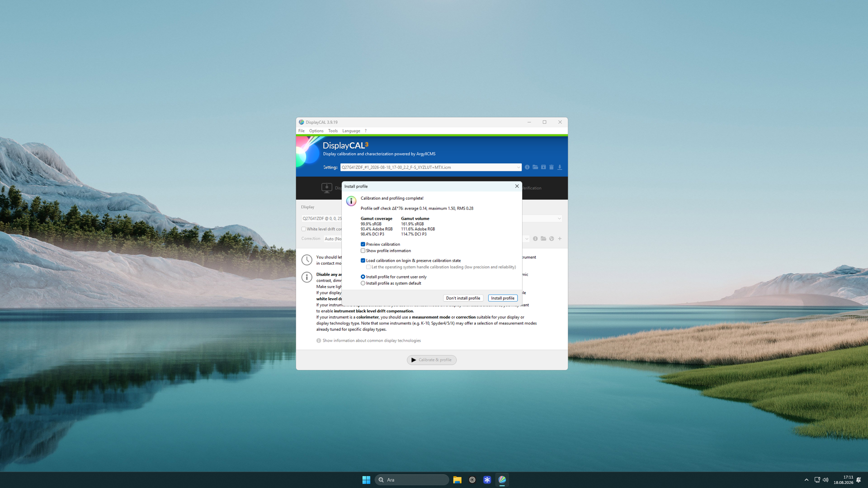Click the Install profile button

tap(503, 298)
